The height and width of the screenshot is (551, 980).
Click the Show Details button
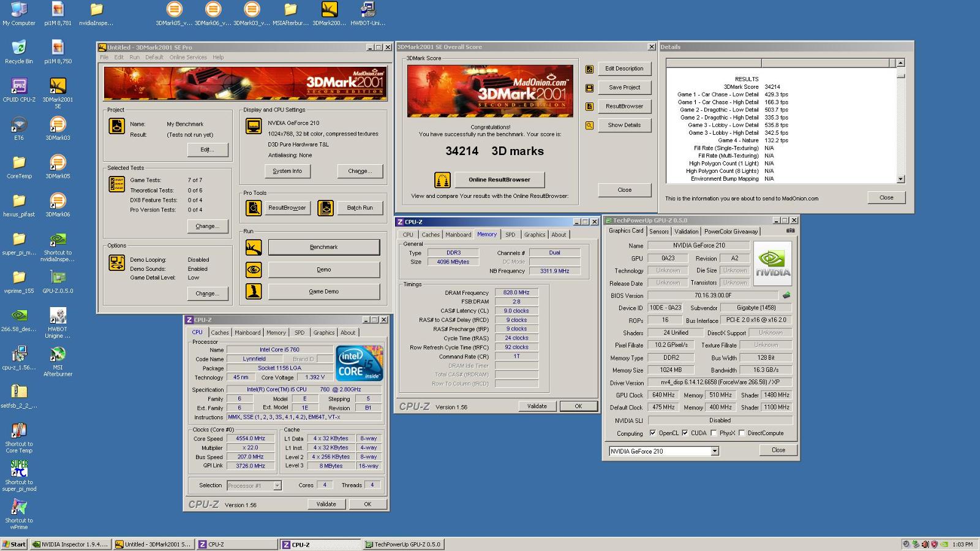[624, 125]
